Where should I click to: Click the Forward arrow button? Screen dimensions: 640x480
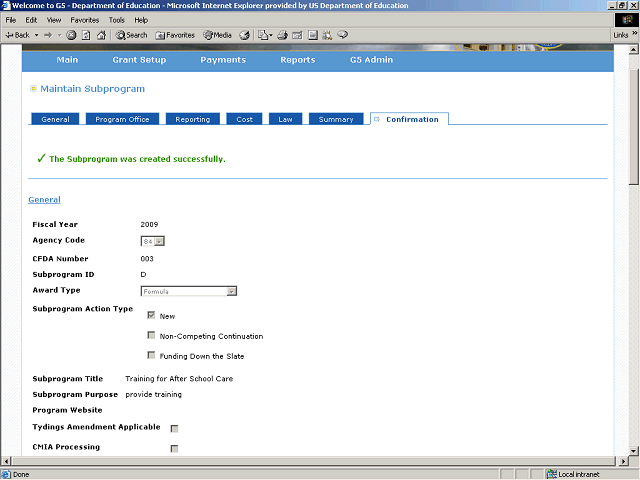click(x=49, y=35)
